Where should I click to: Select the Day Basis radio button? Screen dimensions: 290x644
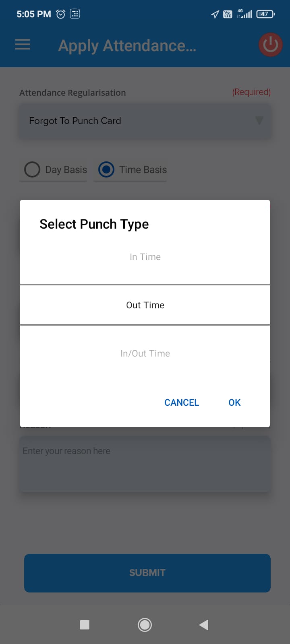click(32, 169)
